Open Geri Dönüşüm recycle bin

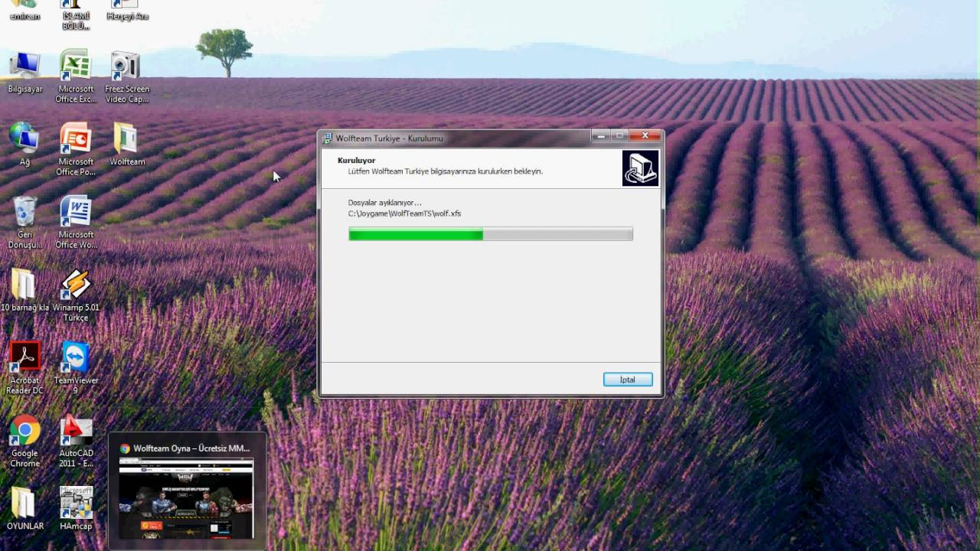tap(25, 222)
